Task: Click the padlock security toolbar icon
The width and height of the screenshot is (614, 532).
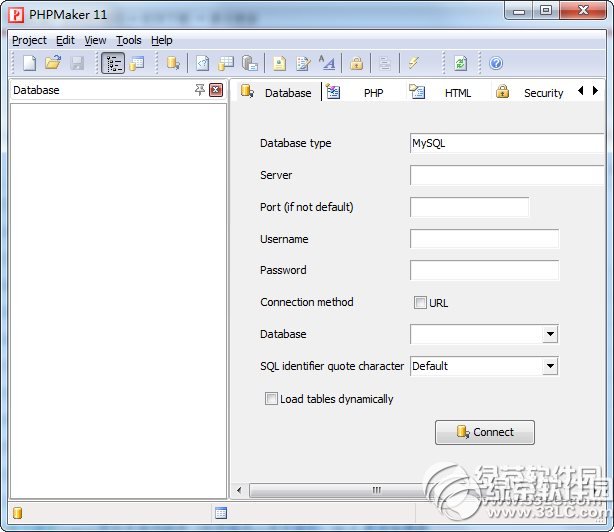Action: tap(356, 63)
